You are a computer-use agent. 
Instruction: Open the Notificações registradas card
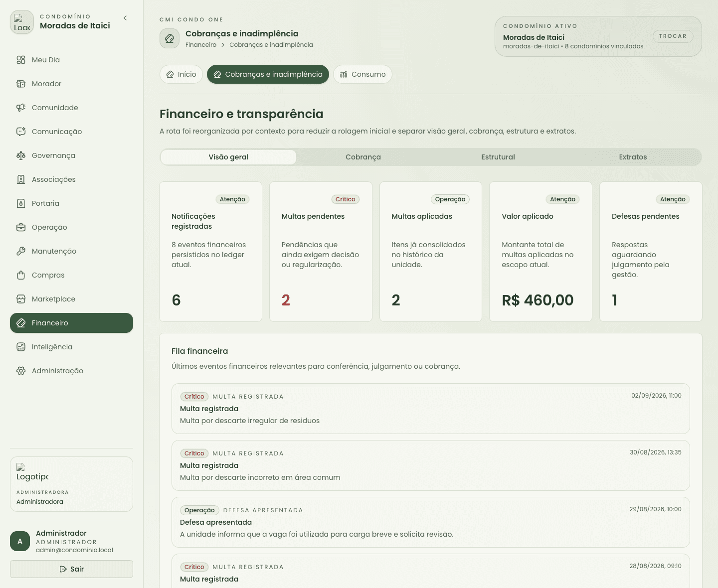tap(210, 252)
